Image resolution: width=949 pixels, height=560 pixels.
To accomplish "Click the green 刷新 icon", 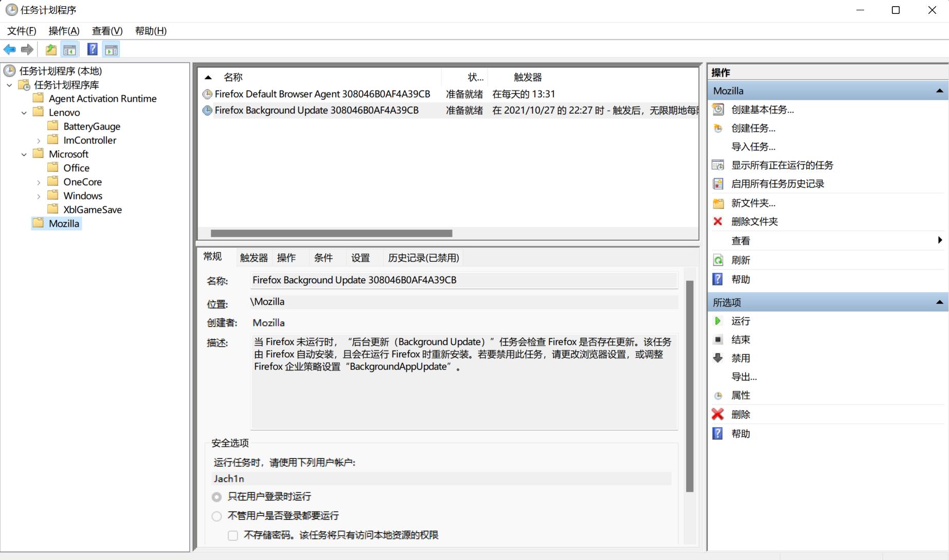I will point(718,260).
